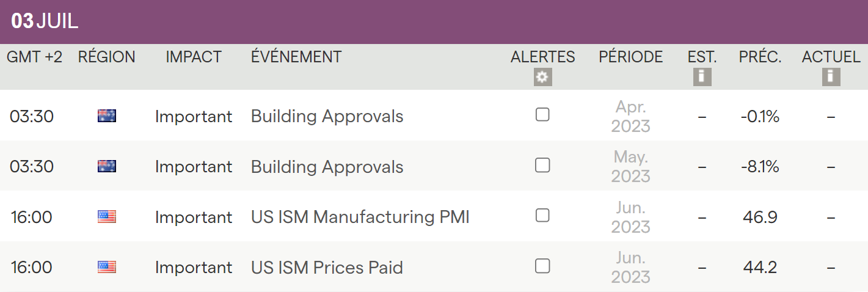Screen dimensions: 868x292
Task: Open alert settings gear under ALERTES
Action: pos(542,77)
